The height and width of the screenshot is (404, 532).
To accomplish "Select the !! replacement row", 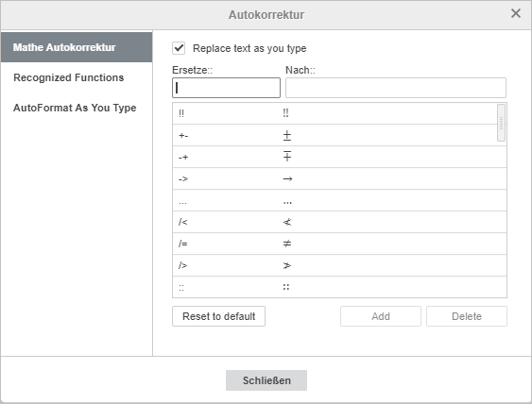I will coord(335,113).
